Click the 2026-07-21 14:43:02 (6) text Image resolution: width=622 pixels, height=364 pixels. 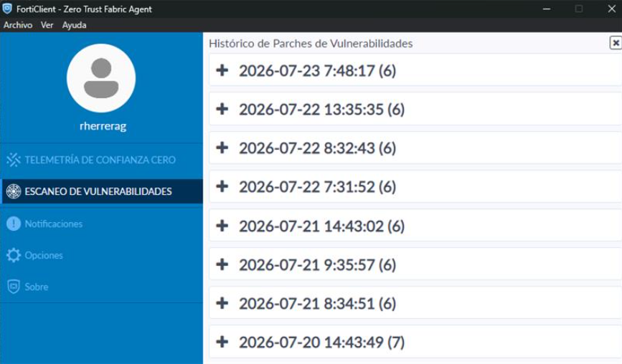[x=321, y=226]
